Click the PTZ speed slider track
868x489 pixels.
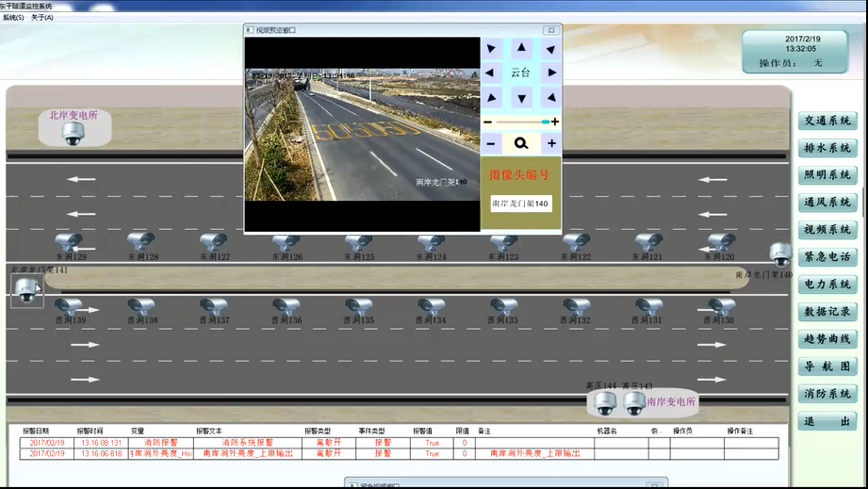[519, 122]
